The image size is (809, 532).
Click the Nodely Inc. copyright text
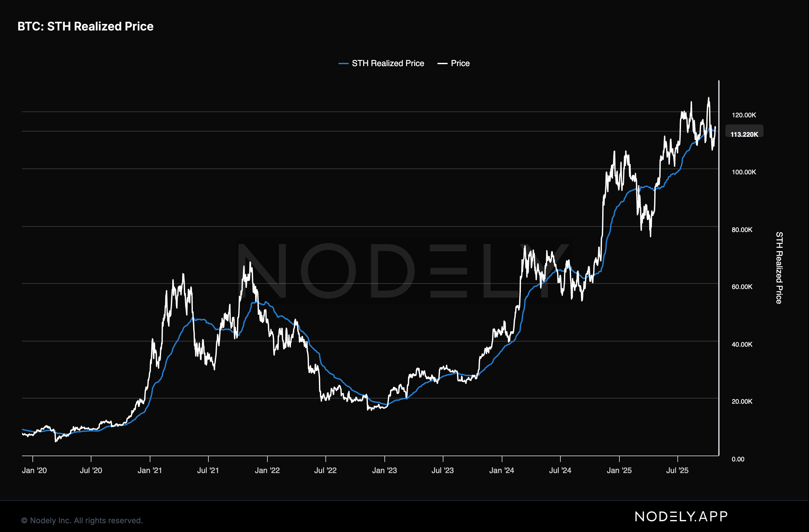[82, 520]
